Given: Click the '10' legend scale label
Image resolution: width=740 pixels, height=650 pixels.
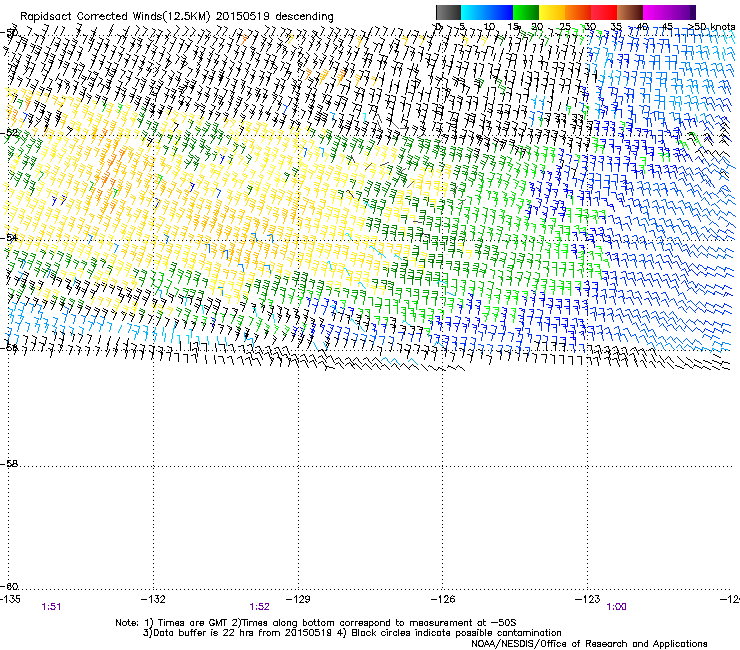Looking at the screenshot, I should (x=489, y=26).
